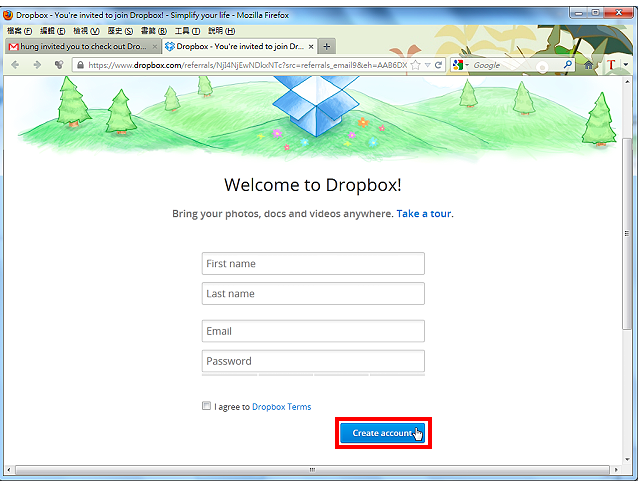
Task: Click the magnifier search icon in the Google box
Action: pos(567,65)
